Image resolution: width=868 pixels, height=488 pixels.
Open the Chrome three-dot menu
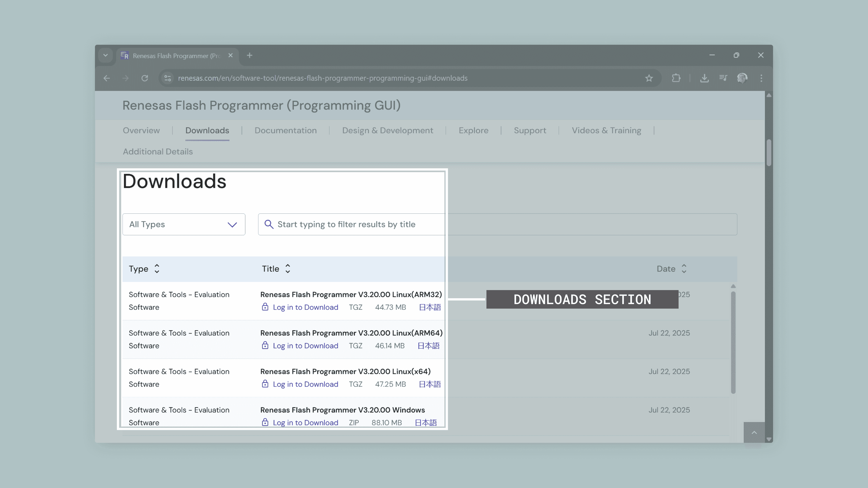pos(761,78)
